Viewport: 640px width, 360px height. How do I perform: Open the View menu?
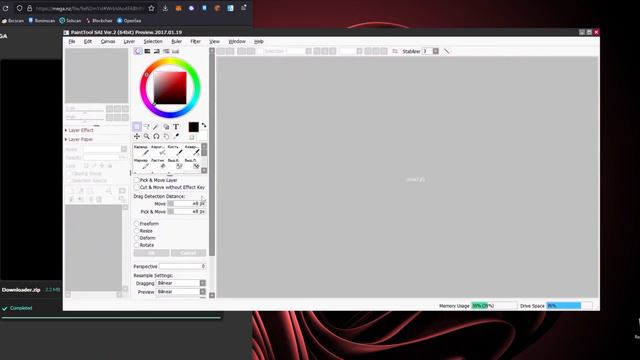coord(214,42)
